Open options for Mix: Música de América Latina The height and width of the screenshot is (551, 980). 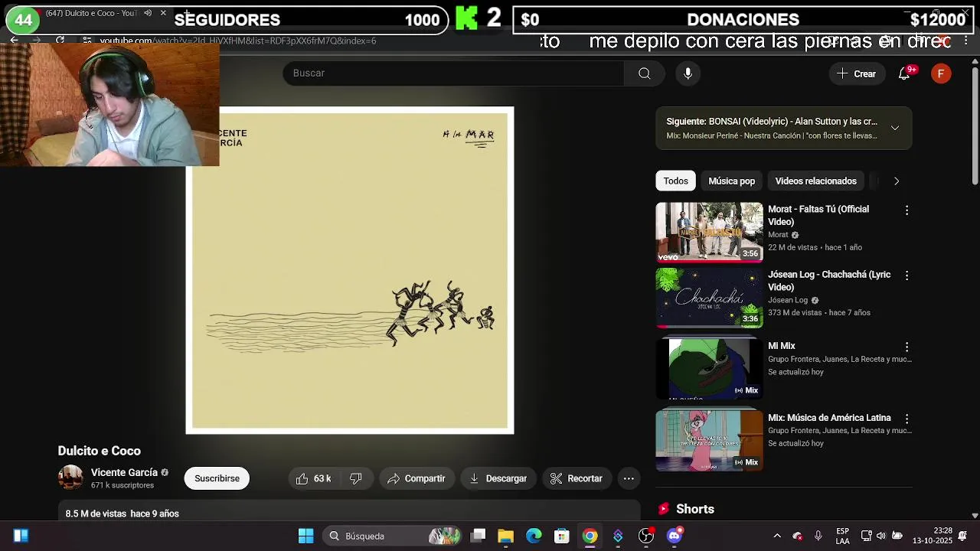[x=906, y=419]
